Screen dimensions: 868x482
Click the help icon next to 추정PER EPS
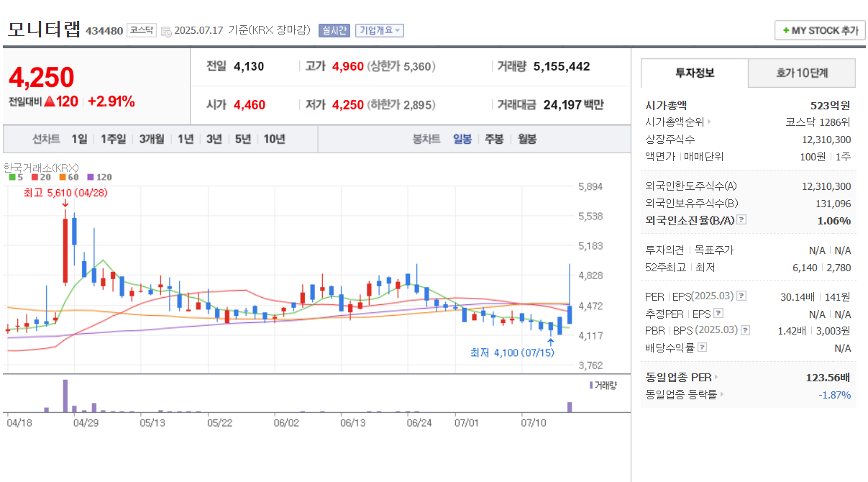click(x=718, y=313)
